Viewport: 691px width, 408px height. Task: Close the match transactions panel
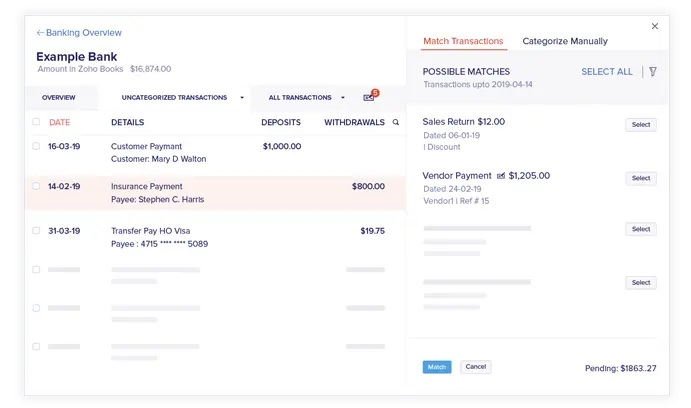tap(655, 26)
